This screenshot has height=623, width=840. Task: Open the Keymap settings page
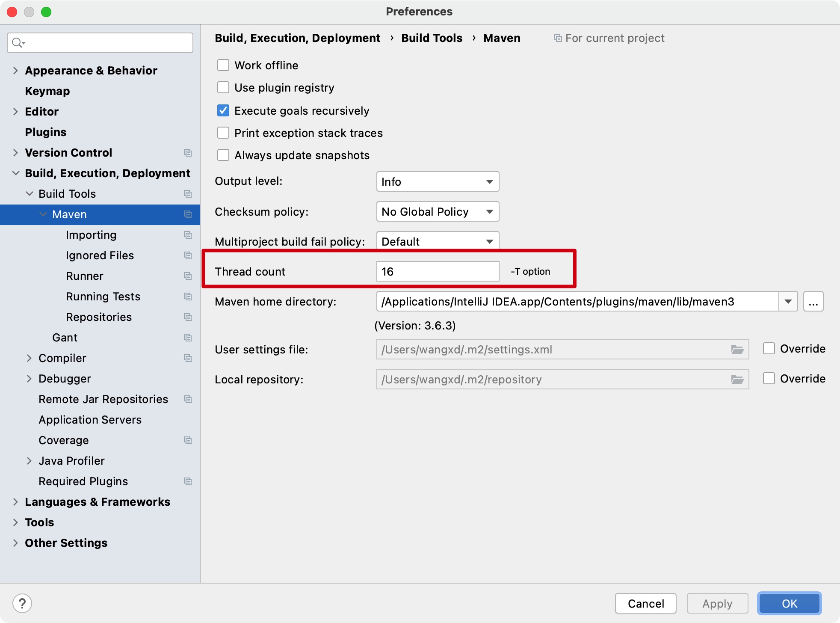(x=47, y=91)
